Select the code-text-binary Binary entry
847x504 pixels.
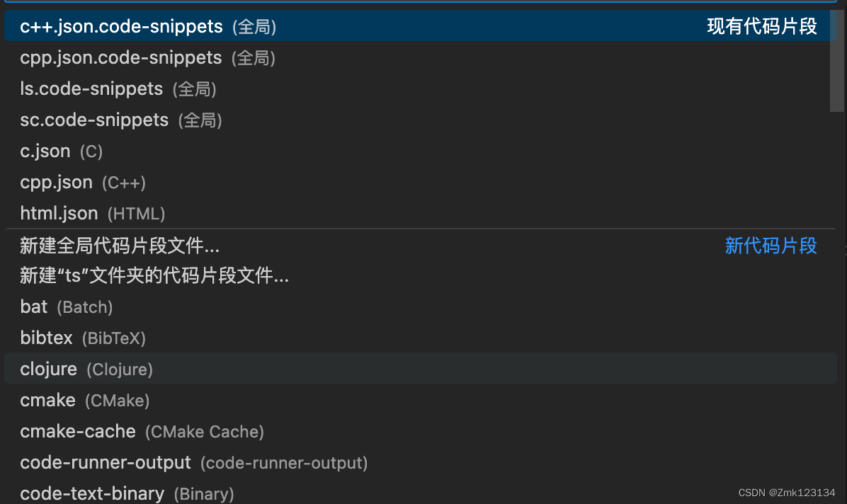[x=91, y=493]
